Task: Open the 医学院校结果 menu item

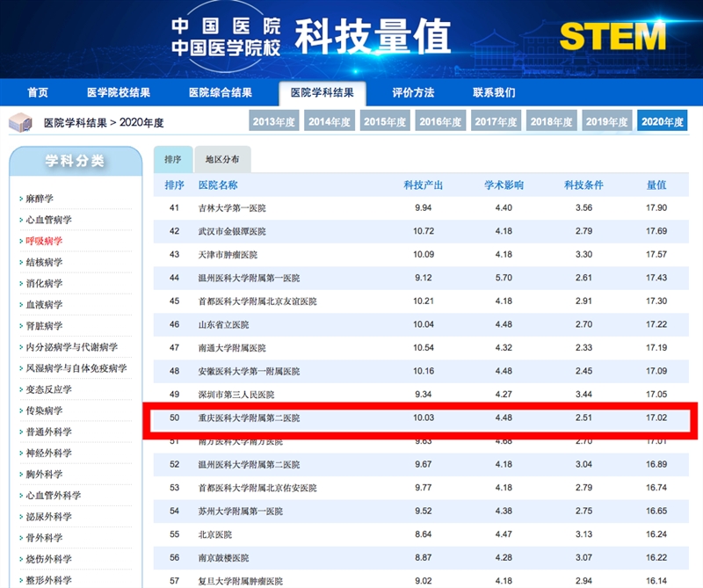Action: pos(119,92)
